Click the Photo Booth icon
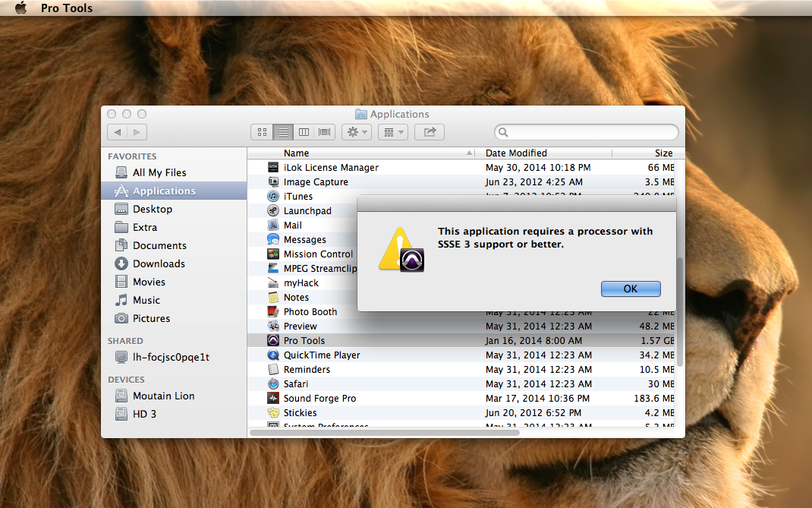 274,312
